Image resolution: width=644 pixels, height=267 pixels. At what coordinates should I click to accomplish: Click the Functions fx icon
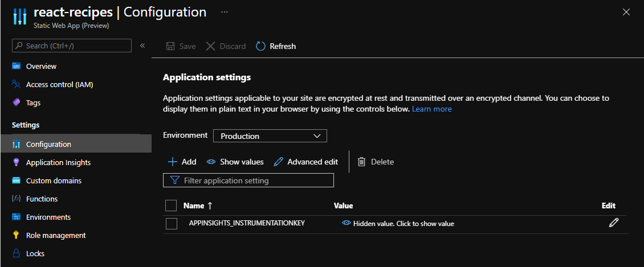tap(16, 199)
